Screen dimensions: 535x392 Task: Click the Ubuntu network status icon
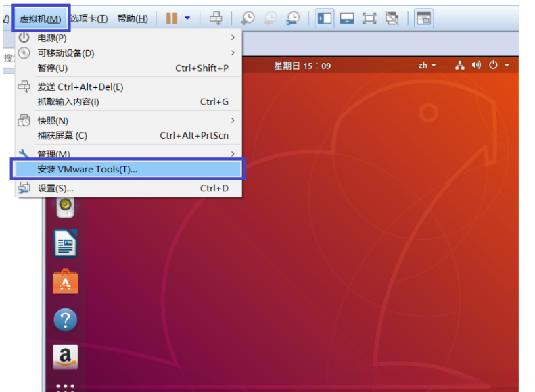[460, 65]
